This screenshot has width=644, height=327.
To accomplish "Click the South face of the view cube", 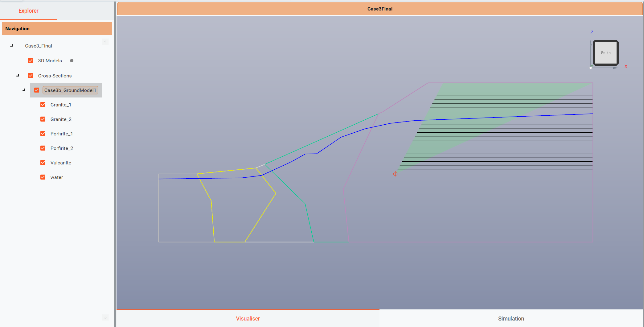I will (x=605, y=53).
